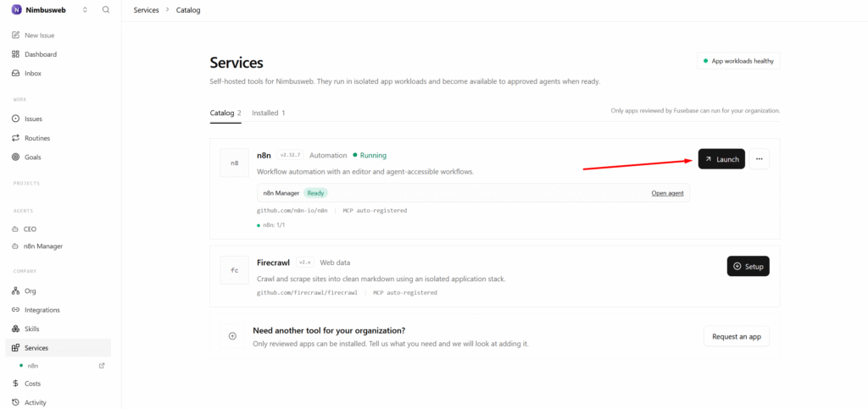Click the Web data category label

point(335,263)
